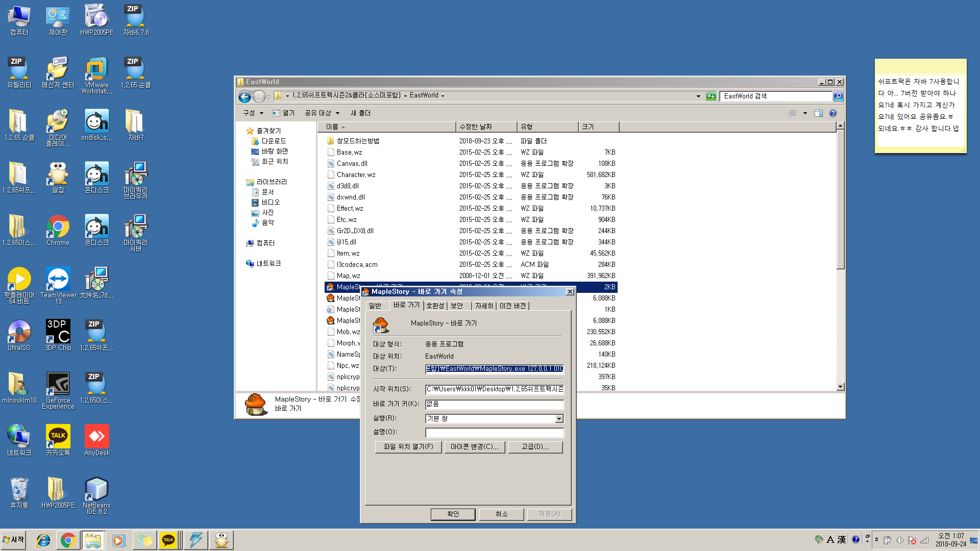Click the 대상(T) target input field

pyautogui.click(x=494, y=369)
